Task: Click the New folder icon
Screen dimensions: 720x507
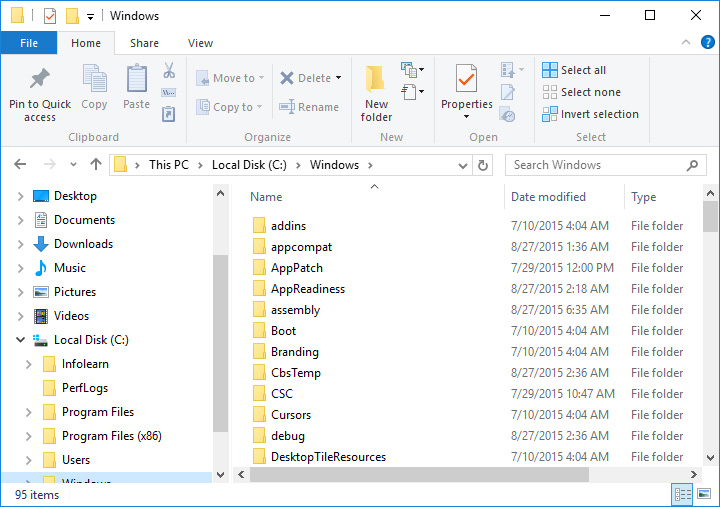Action: (x=376, y=79)
